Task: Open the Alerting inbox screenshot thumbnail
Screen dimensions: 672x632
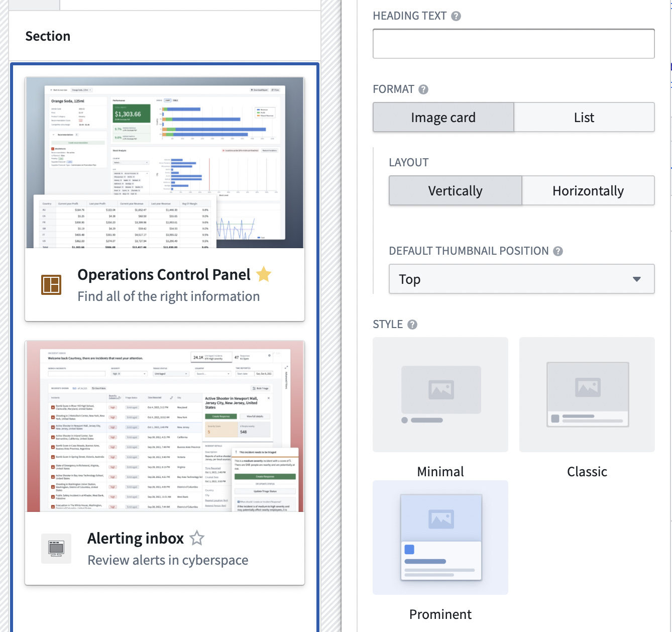Action: click(165, 427)
